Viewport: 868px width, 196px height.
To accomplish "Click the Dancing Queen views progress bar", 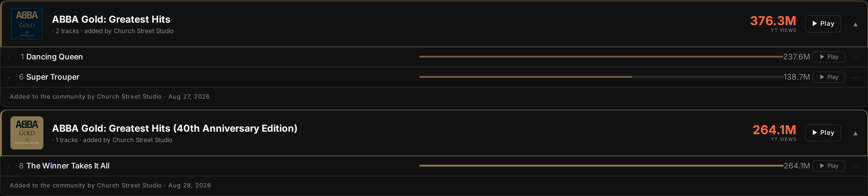I will coord(601,57).
